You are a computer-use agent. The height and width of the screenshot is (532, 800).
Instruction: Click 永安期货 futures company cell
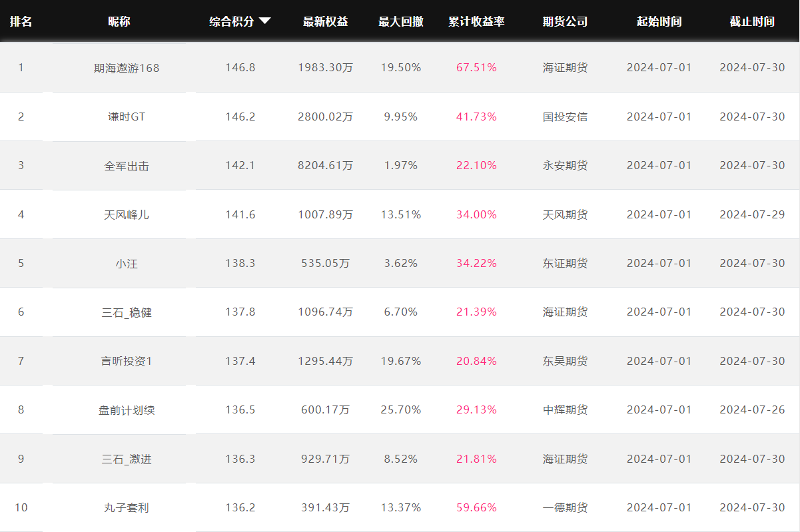pyautogui.click(x=566, y=165)
